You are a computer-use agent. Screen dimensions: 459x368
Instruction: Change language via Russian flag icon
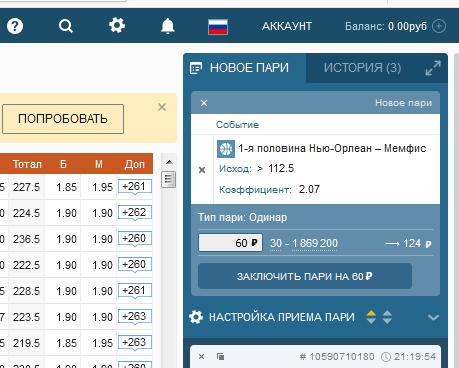[218, 27]
